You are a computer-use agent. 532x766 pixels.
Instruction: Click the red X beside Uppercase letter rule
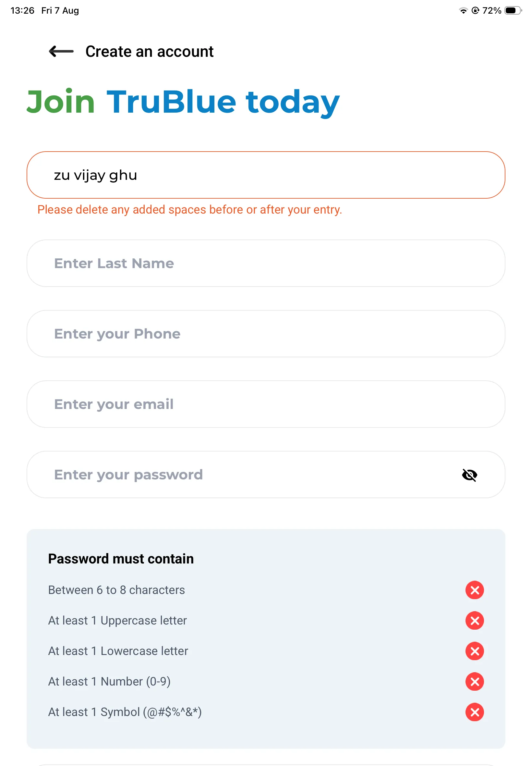[x=474, y=620]
